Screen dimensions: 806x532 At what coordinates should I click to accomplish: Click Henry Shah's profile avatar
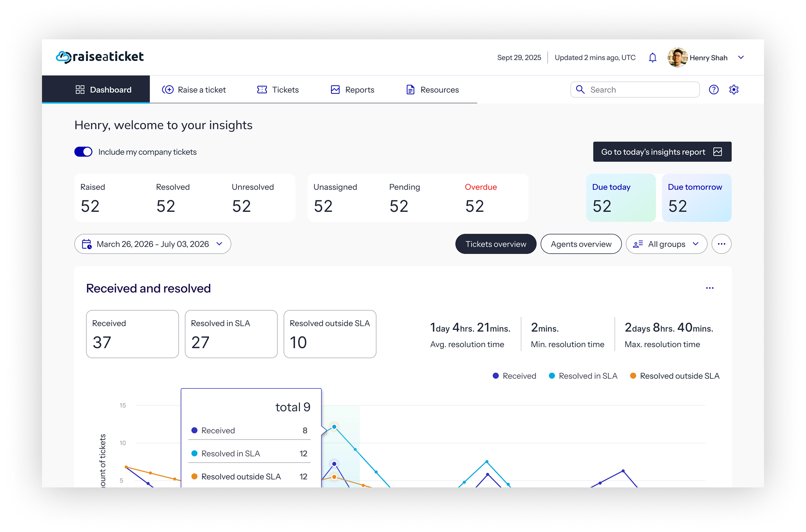(677, 57)
